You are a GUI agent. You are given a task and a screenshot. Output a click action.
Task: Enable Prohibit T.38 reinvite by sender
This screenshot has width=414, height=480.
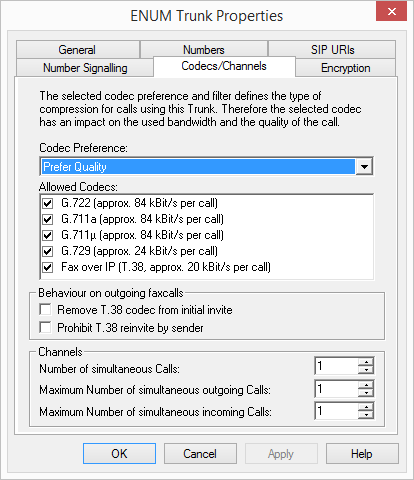tap(45, 327)
